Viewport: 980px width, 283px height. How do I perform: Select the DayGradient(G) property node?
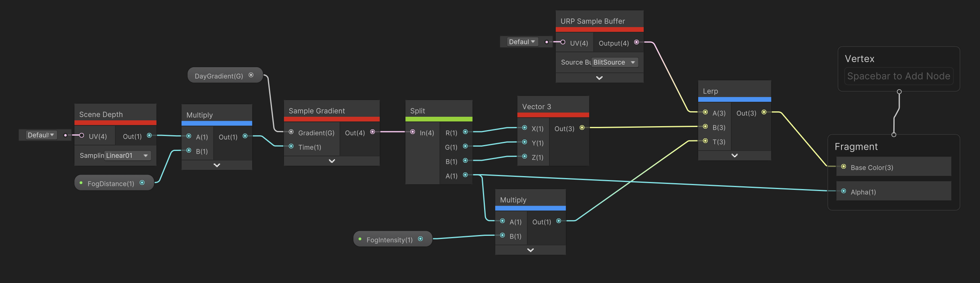click(225, 75)
